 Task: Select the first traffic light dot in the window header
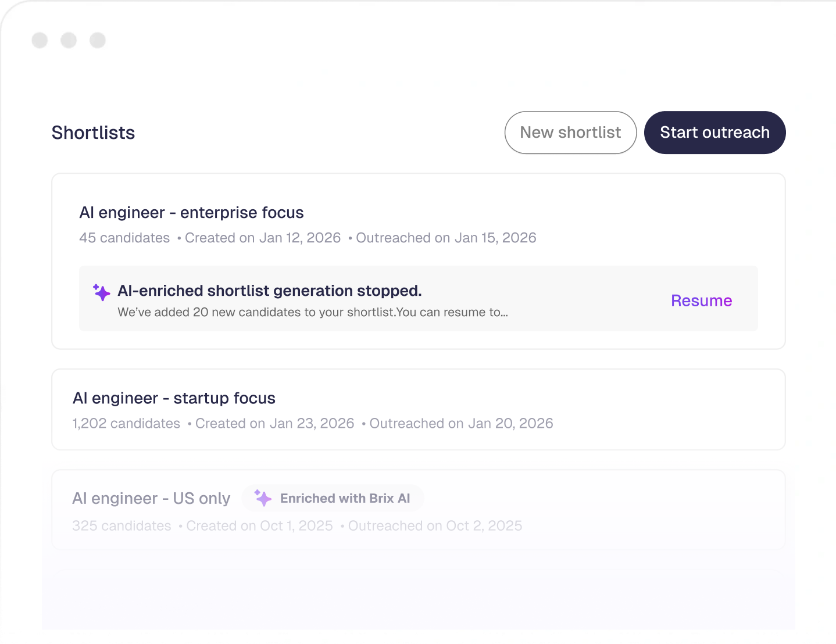40,40
